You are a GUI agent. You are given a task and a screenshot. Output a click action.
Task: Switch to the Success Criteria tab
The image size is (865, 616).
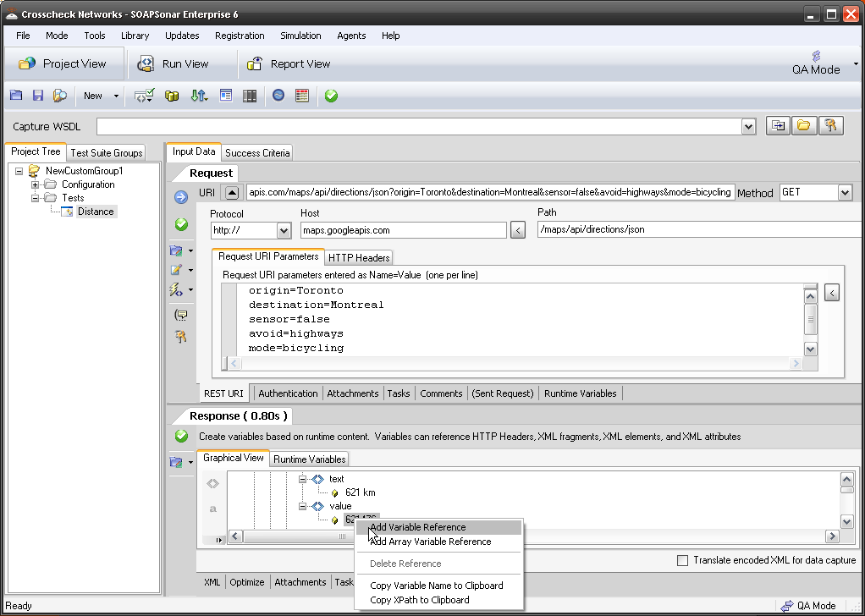[257, 153]
